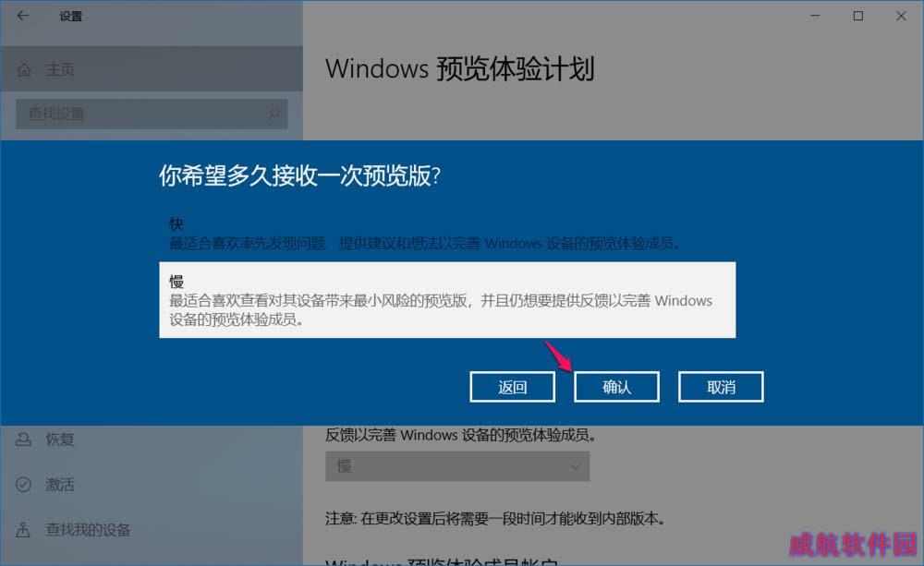This screenshot has height=566, width=924.
Task: Click the 恢复 recovery icon in sidebar
Action: tap(24, 440)
